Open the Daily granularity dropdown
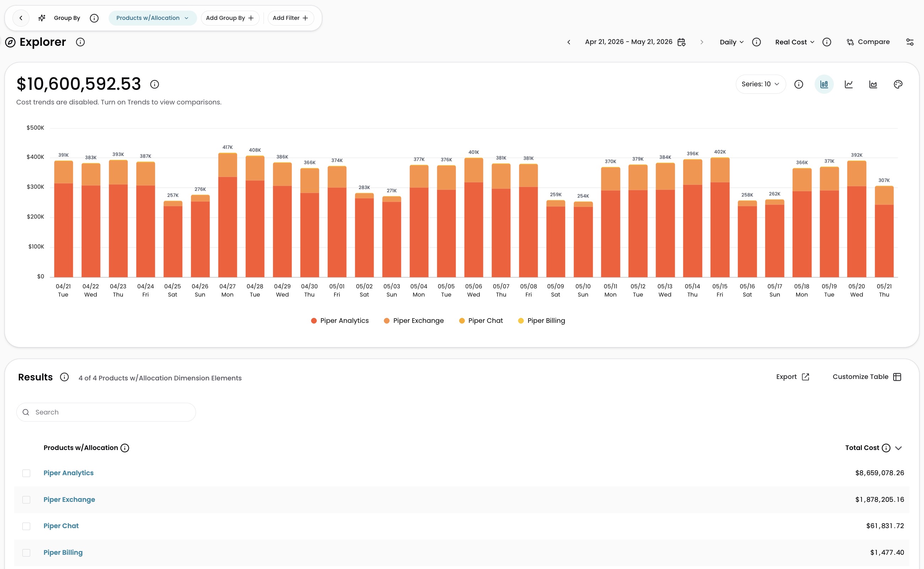Viewport: 924px width, 569px height. [x=732, y=42]
